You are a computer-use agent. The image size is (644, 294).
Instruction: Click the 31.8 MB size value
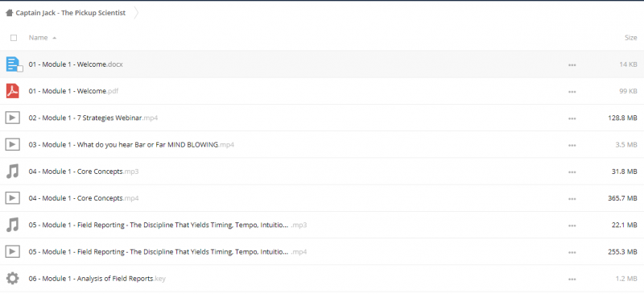click(x=625, y=172)
